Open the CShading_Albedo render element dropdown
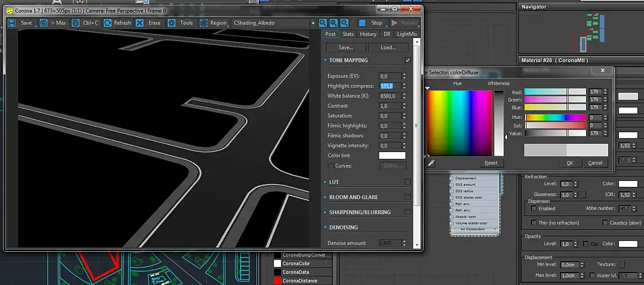Viewport: 644px width, 285px height. tap(274, 23)
